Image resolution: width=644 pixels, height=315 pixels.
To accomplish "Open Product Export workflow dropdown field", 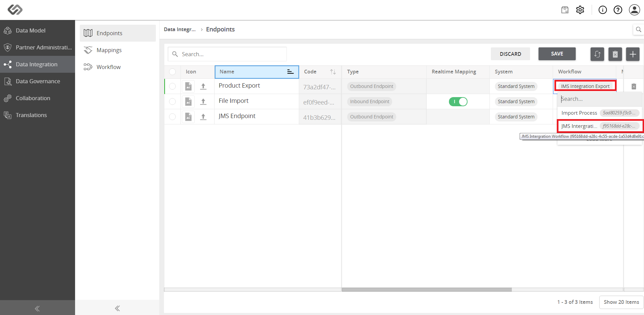I will click(x=585, y=86).
